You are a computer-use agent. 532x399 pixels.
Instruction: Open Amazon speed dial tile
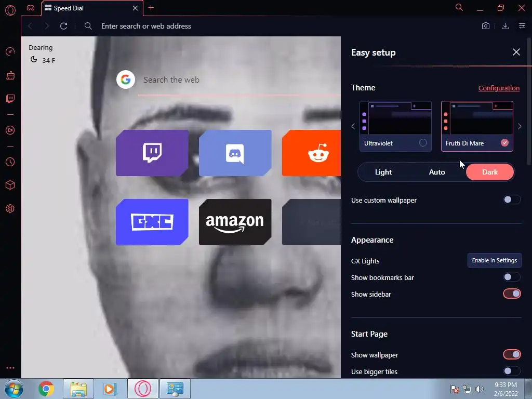point(235,222)
